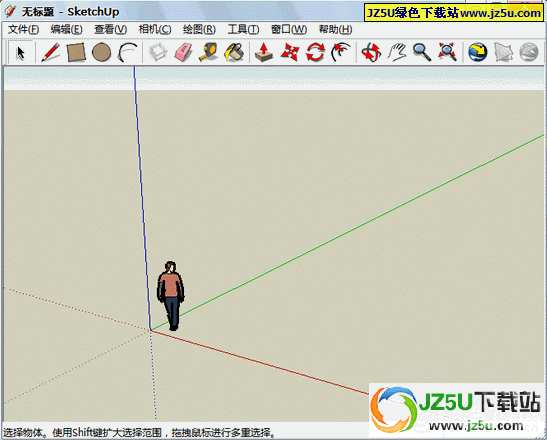The height and width of the screenshot is (440, 547).
Task: Click the status bar hint text 选择物体
Action: pyautogui.click(x=23, y=433)
